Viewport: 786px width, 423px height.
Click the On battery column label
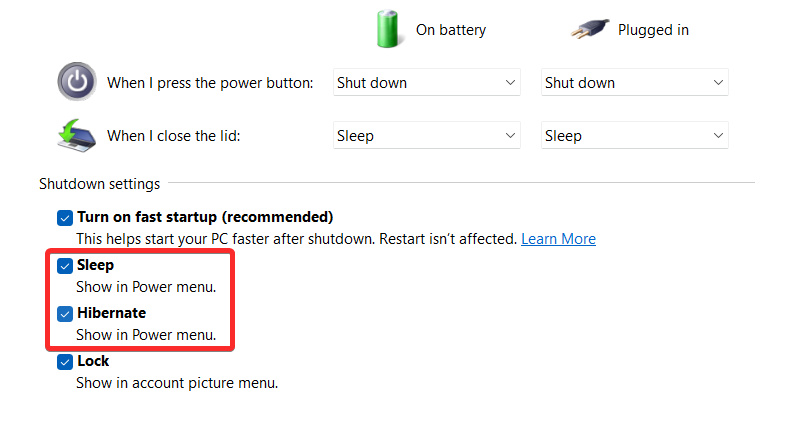[x=451, y=30]
